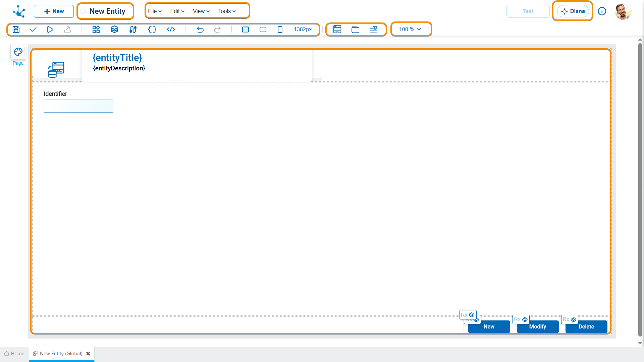
Task: Open the elements grid icon
Action: 96,29
